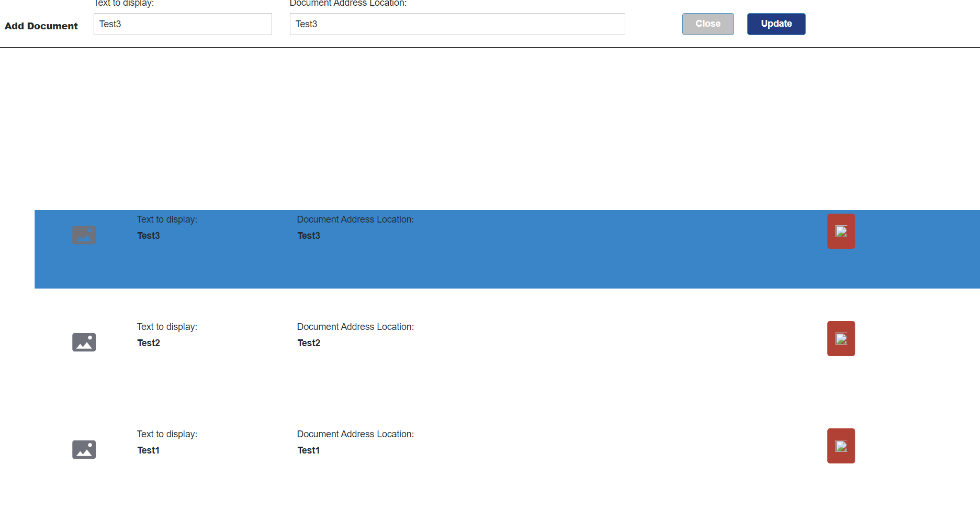Image resolution: width=980 pixels, height=531 pixels.
Task: Click the Document Address Location field
Action: click(x=457, y=24)
